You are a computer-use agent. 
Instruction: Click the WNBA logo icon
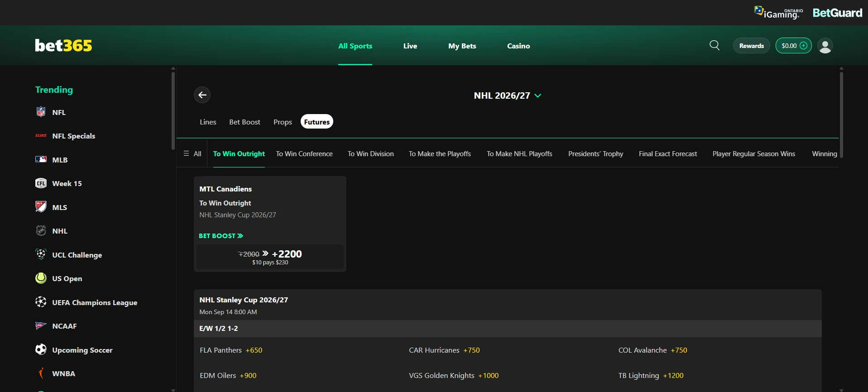pyautogui.click(x=41, y=373)
